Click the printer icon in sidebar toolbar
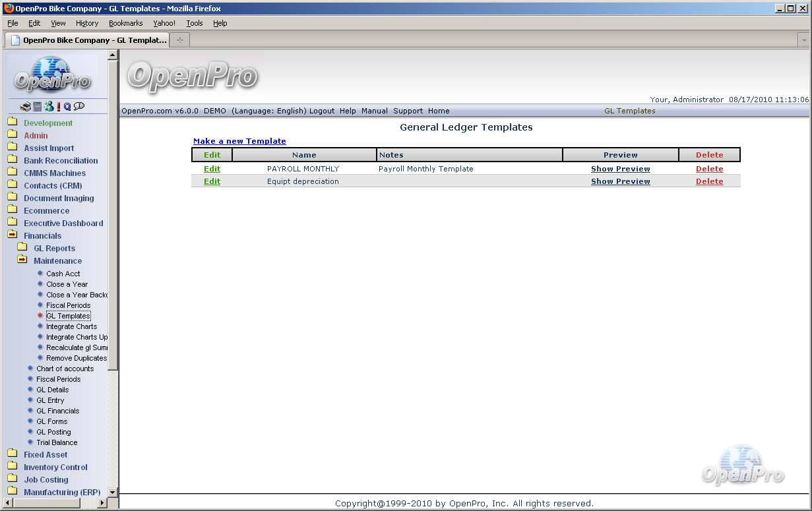This screenshot has width=812, height=511. [x=25, y=107]
